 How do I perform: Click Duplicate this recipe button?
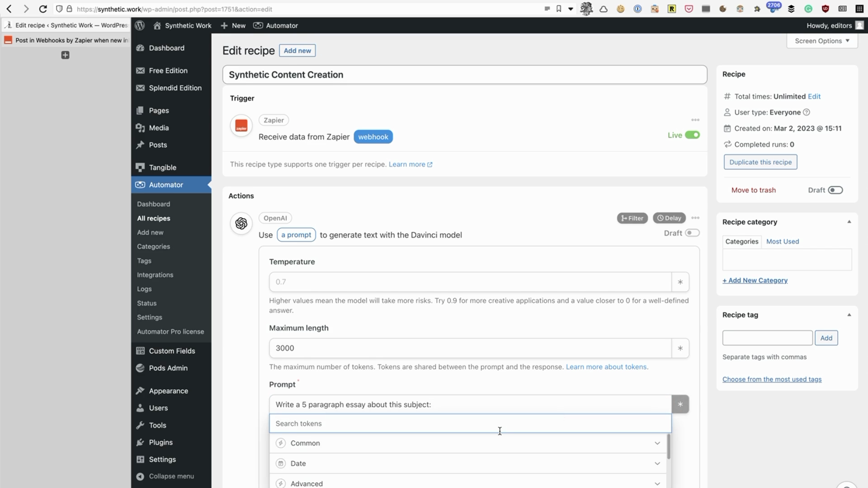(760, 162)
